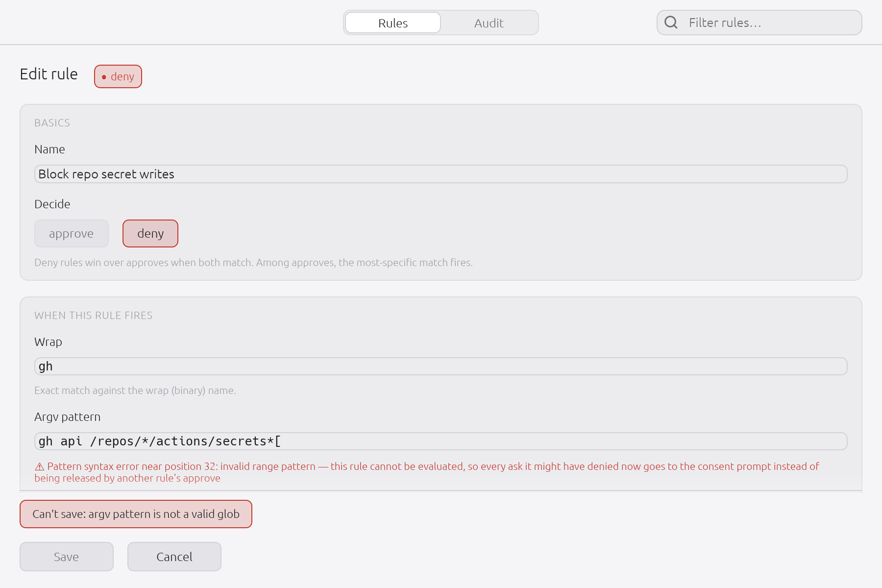Click the 'WHEN THIS RULE FIRES' section label
The width and height of the screenshot is (882, 588).
[94, 316]
